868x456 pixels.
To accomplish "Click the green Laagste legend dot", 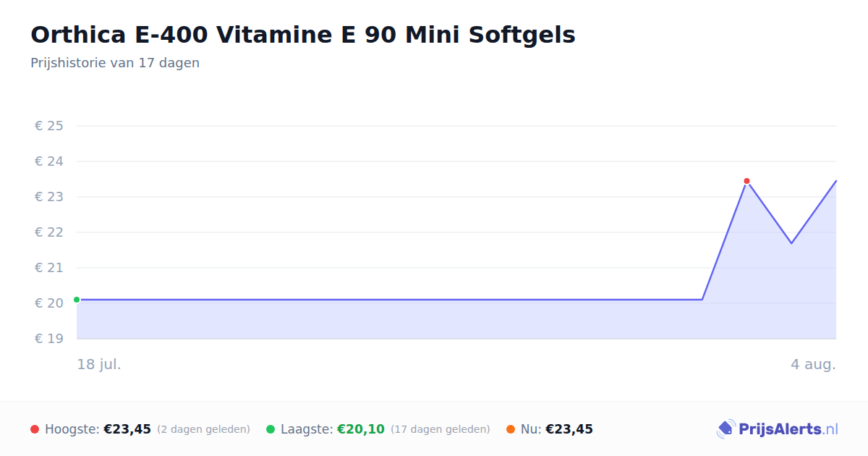I will click(271, 429).
